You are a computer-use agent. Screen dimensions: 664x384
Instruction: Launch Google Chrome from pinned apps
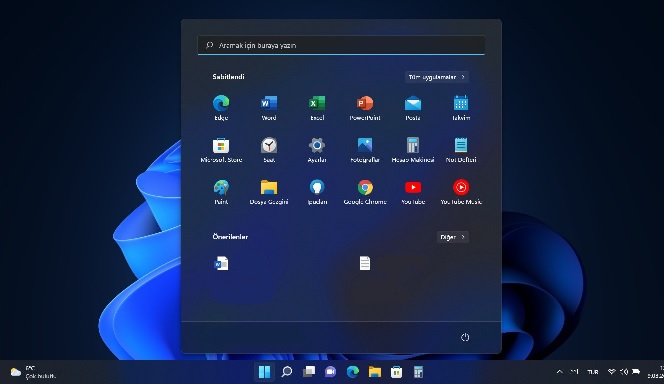pyautogui.click(x=365, y=191)
